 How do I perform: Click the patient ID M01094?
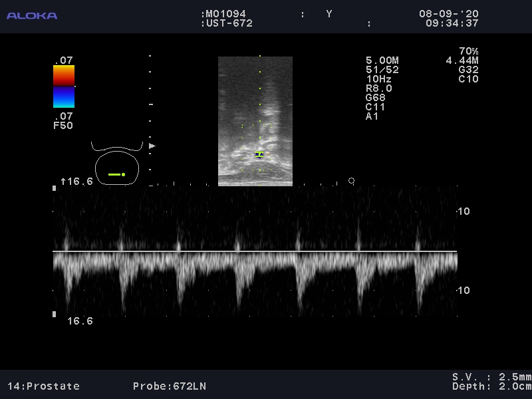pyautogui.click(x=229, y=14)
